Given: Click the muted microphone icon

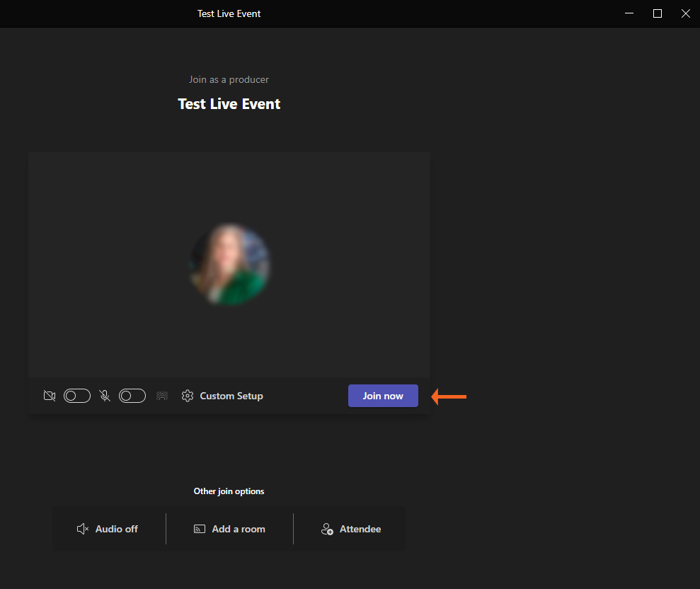Looking at the screenshot, I should (105, 396).
